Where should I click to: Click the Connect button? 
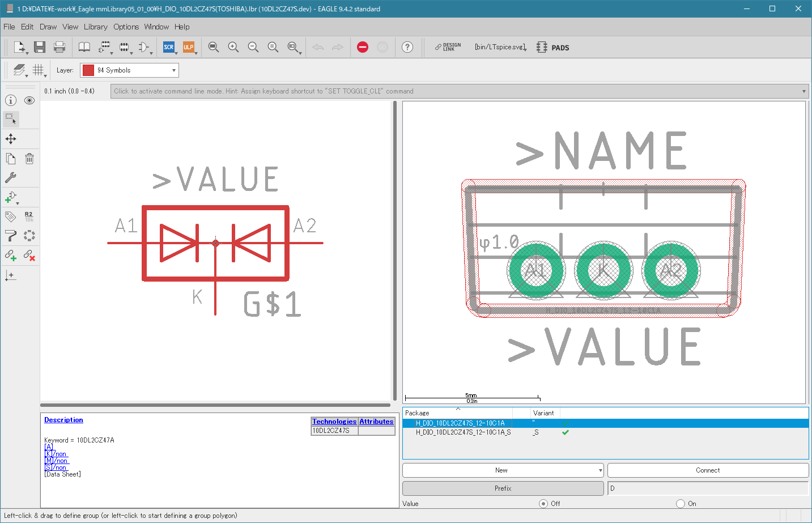708,470
